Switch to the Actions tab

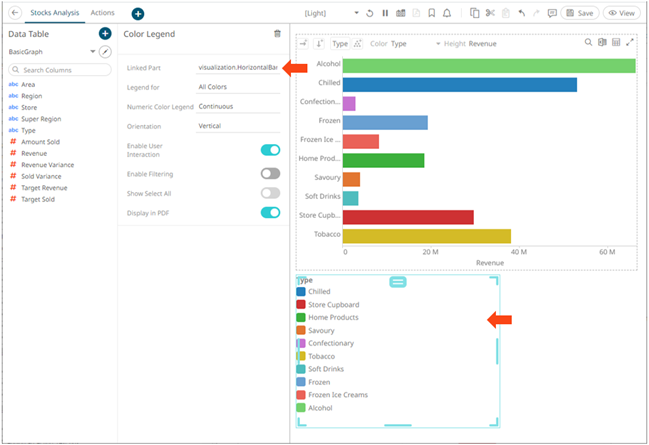tap(102, 13)
